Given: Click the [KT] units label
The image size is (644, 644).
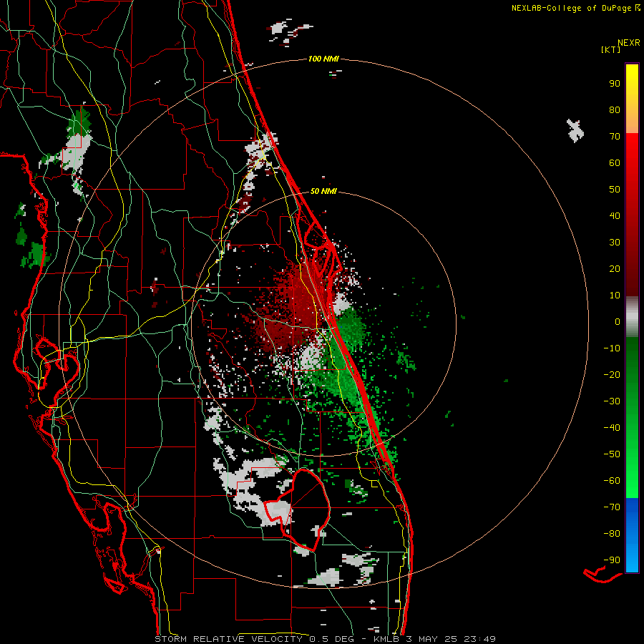Looking at the screenshot, I should (x=611, y=49).
